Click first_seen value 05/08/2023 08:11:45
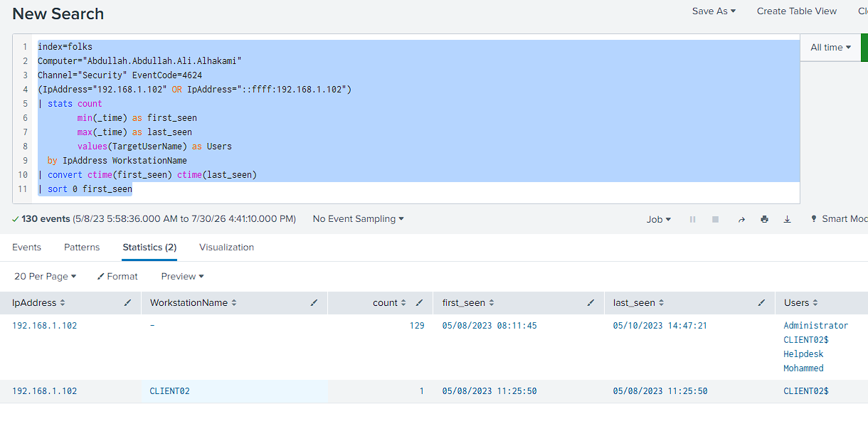Image resolution: width=868 pixels, height=441 pixels. tap(489, 326)
